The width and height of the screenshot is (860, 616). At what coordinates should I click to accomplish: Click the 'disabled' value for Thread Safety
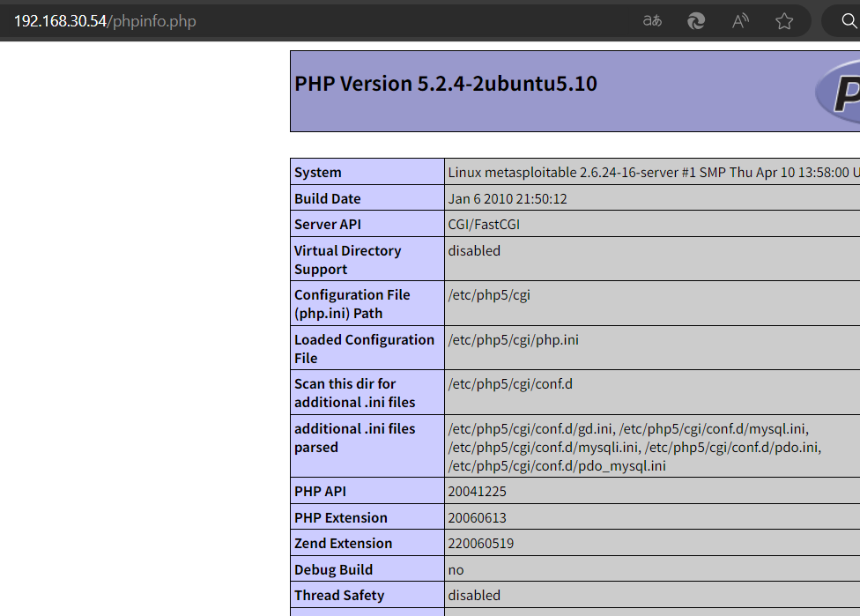(x=474, y=595)
